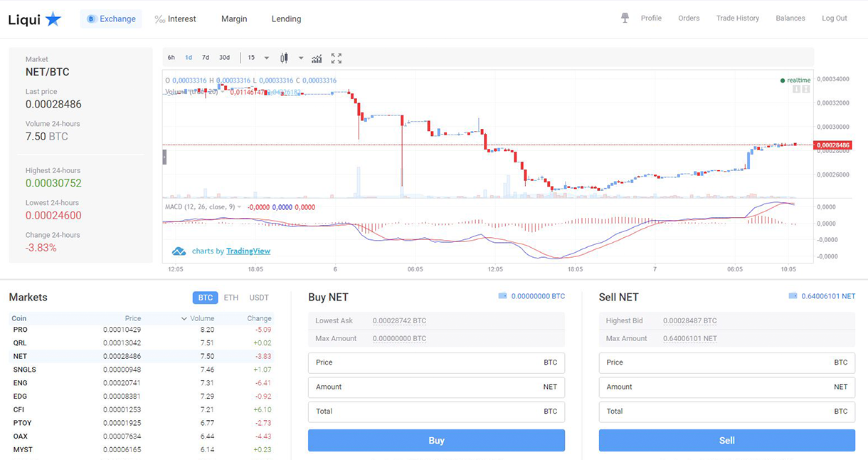
Task: Collapse the left chart panel handle
Action: 164,157
